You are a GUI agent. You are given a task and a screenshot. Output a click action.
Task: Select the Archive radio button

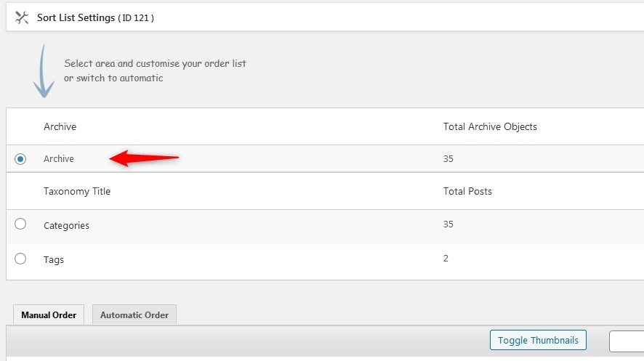[20, 159]
